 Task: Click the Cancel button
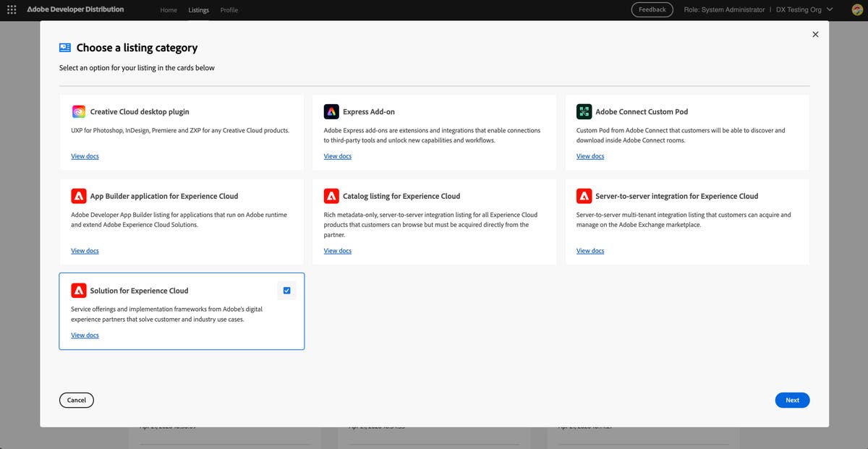[77, 400]
